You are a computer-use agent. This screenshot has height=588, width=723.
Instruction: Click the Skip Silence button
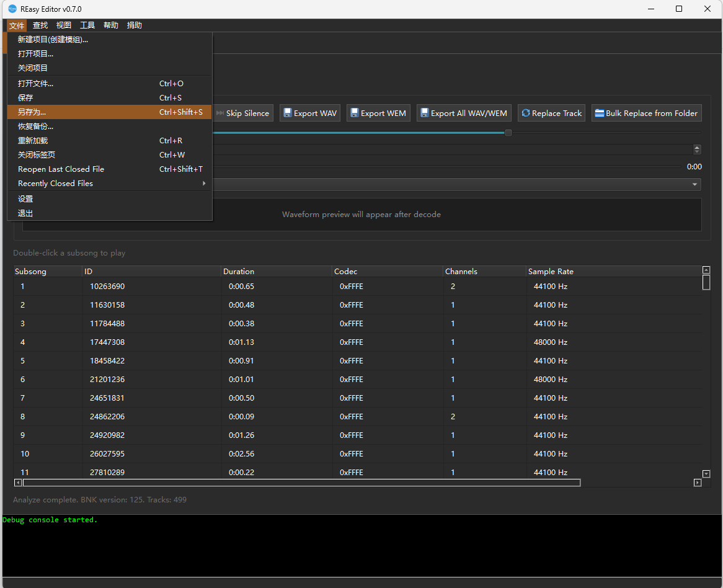(243, 114)
